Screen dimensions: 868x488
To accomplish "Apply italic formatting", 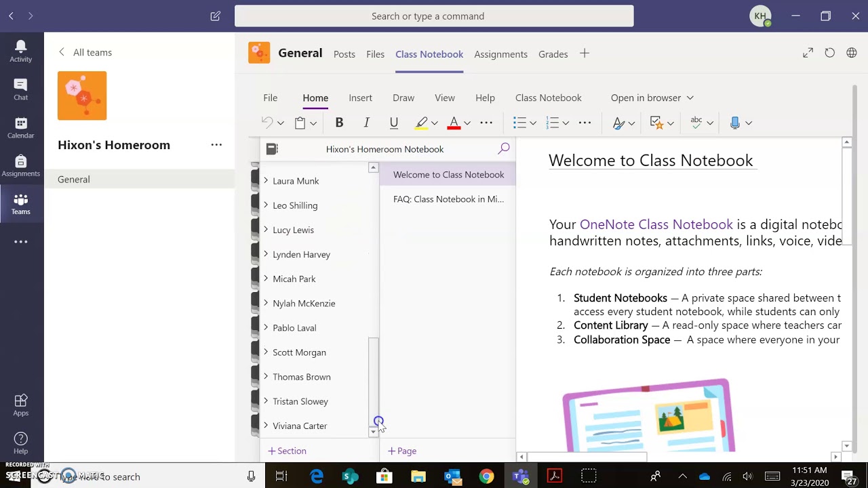I will 366,123.
